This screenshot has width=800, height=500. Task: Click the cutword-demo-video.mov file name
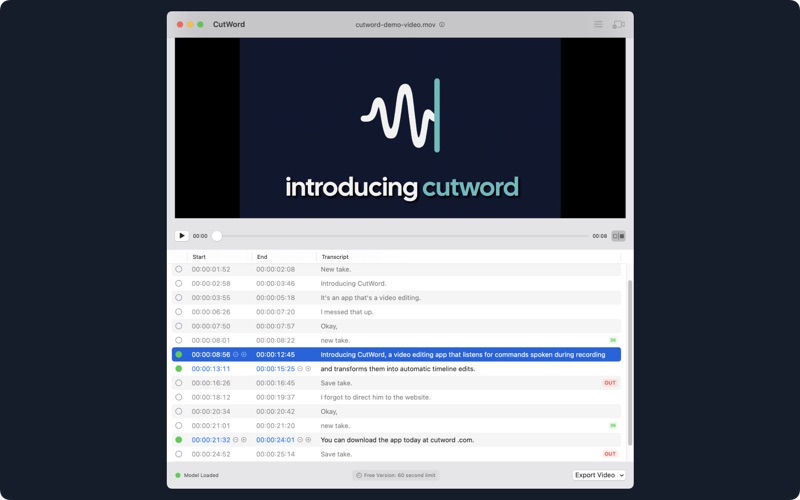pos(395,24)
